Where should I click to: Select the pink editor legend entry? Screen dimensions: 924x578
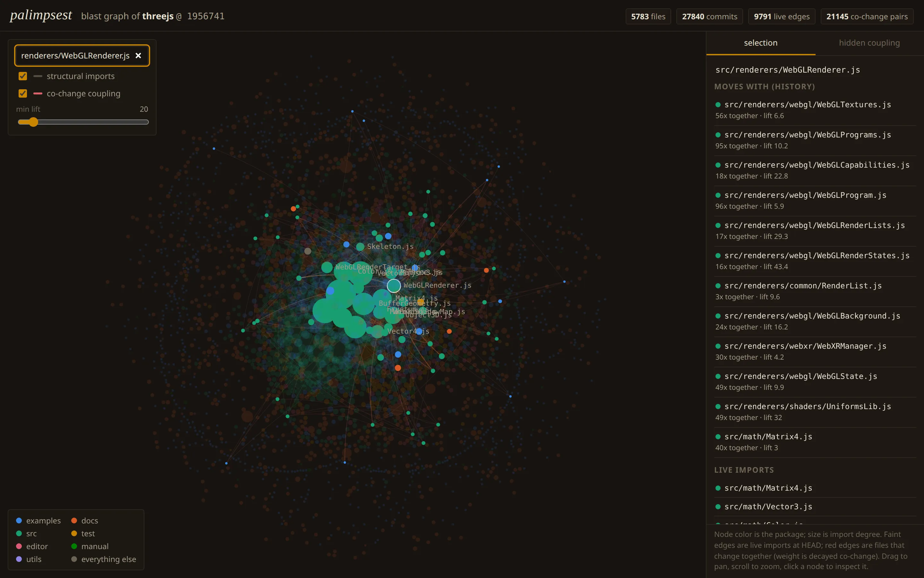(32, 546)
